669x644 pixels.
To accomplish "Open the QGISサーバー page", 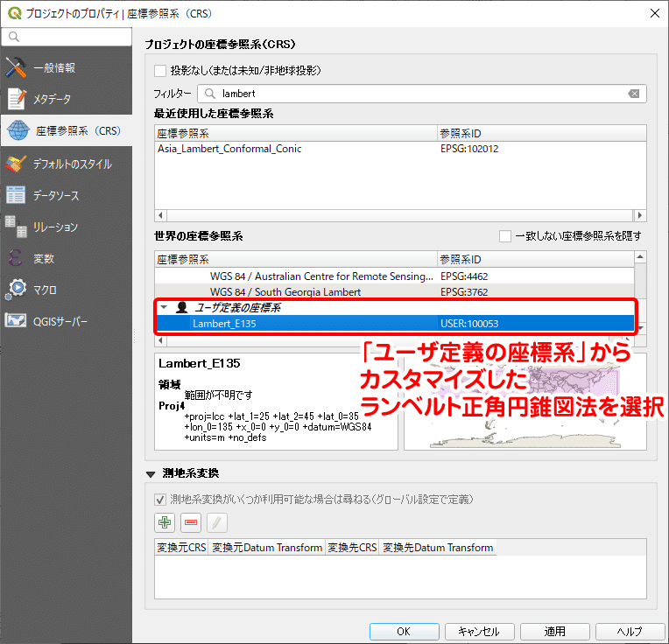I will 67,321.
